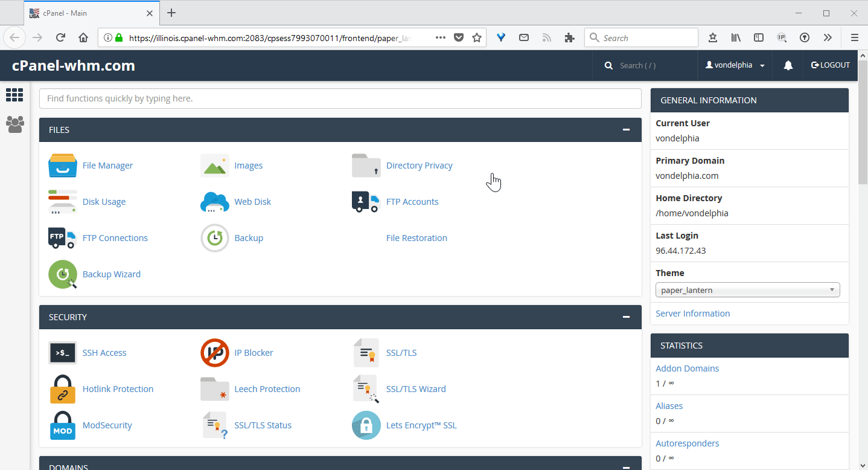Toggle browser sidebar view icon
The image size is (868, 470).
759,37
